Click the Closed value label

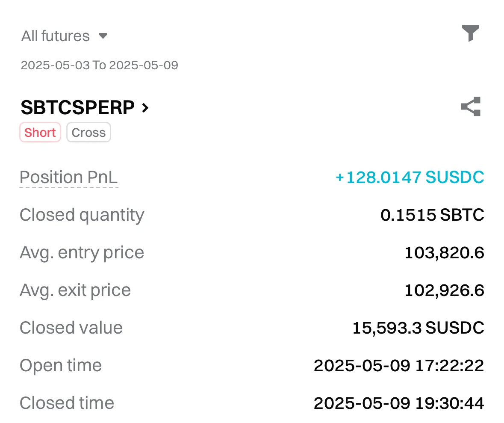point(71,328)
